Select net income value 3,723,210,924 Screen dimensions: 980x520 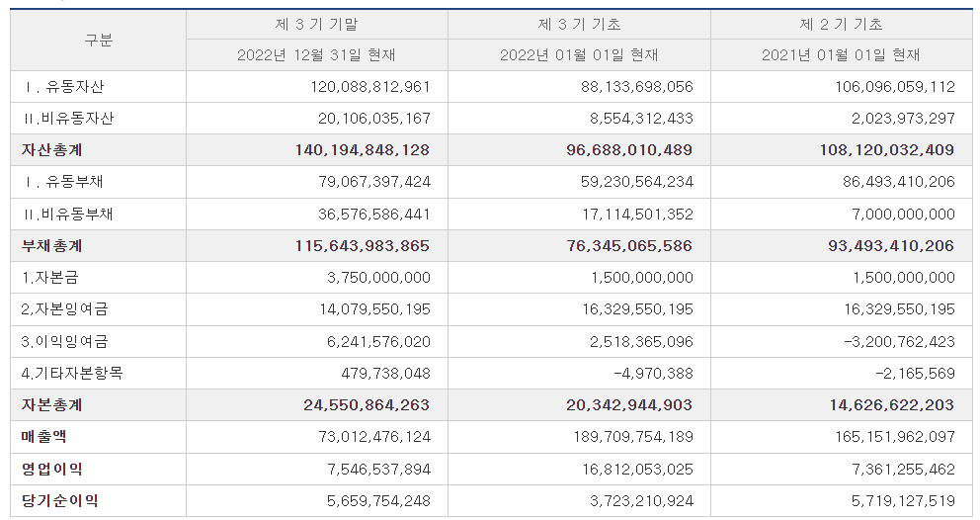coord(641,500)
